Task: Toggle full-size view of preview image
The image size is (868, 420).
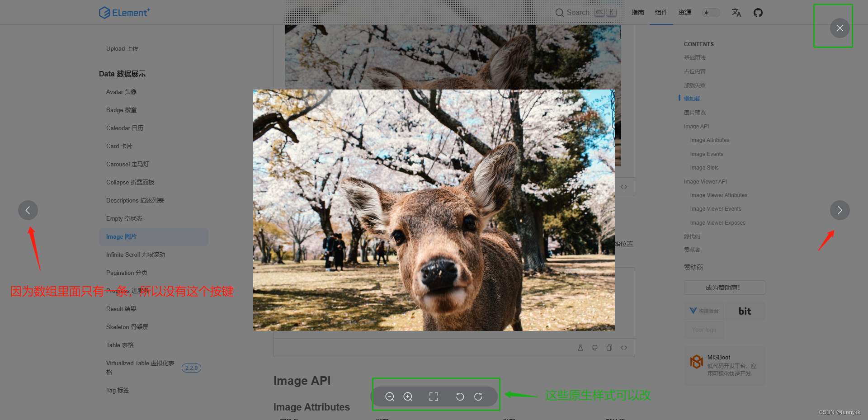Action: pyautogui.click(x=434, y=396)
